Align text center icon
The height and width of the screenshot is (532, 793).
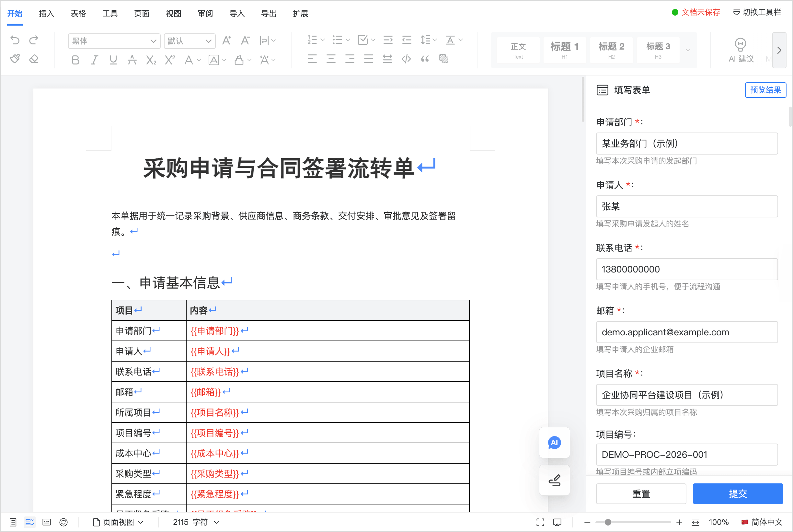coord(331,59)
